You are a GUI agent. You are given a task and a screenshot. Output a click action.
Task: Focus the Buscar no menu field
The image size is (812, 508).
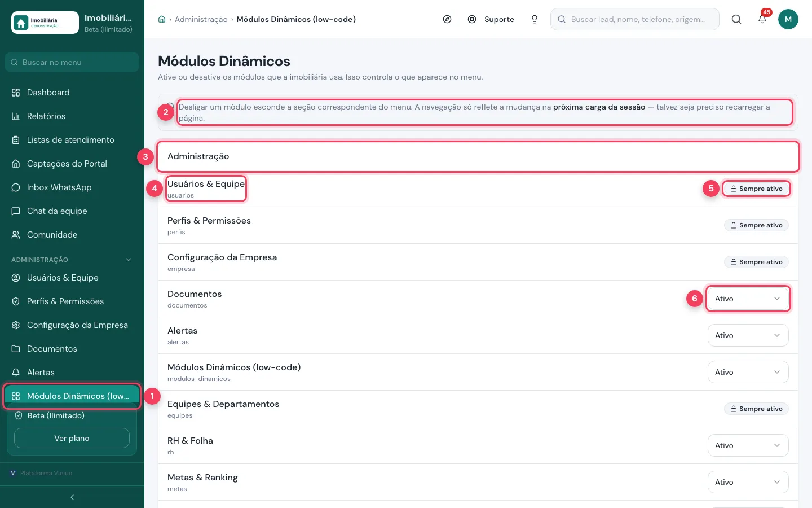pyautogui.click(x=72, y=62)
